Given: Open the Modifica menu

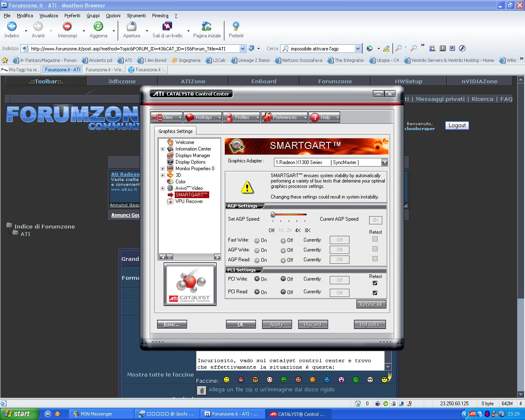Looking at the screenshot, I should click(x=25, y=16).
